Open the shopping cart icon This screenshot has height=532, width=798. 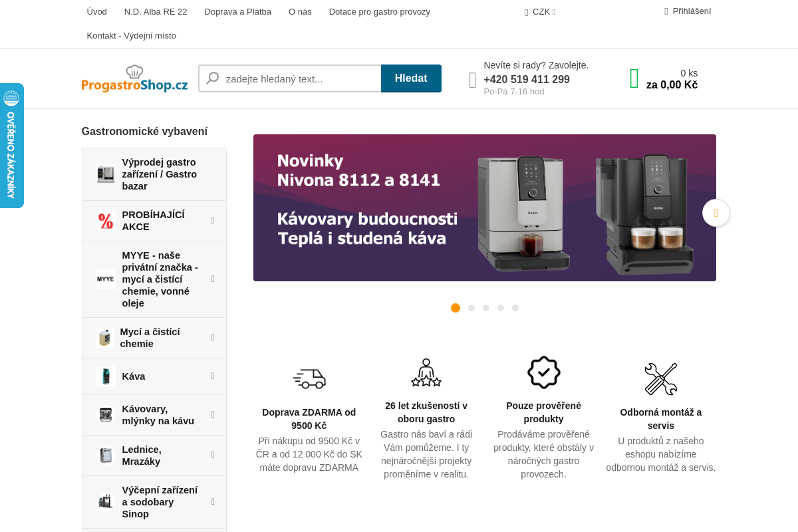tap(634, 78)
